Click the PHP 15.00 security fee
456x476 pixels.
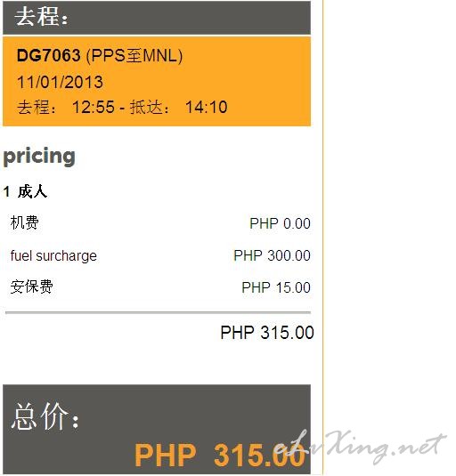(276, 287)
